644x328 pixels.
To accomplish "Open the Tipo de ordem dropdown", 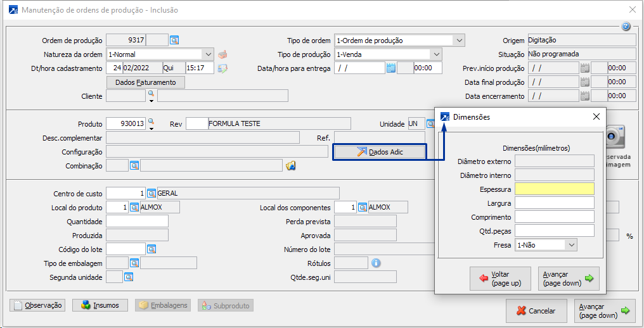I will [460, 40].
